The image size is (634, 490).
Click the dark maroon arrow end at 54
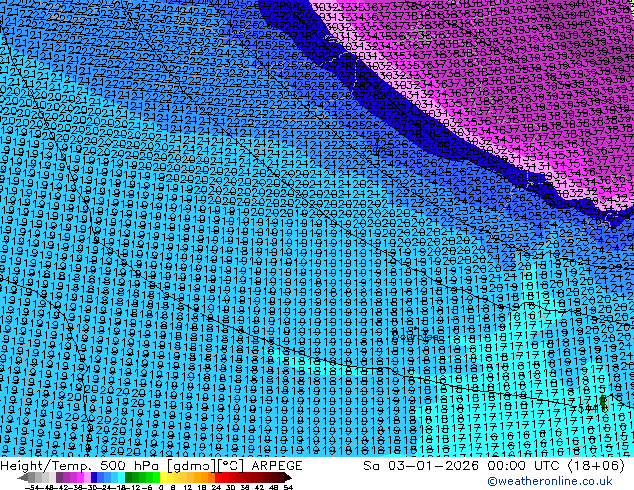pyautogui.click(x=287, y=477)
